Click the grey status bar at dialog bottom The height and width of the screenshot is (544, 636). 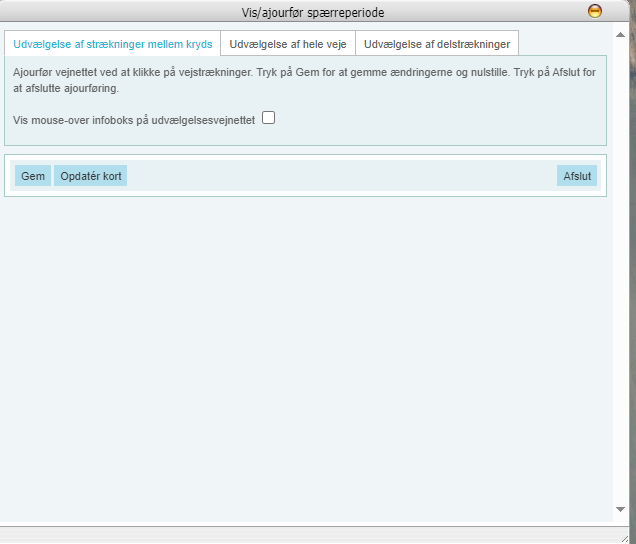pos(300,534)
